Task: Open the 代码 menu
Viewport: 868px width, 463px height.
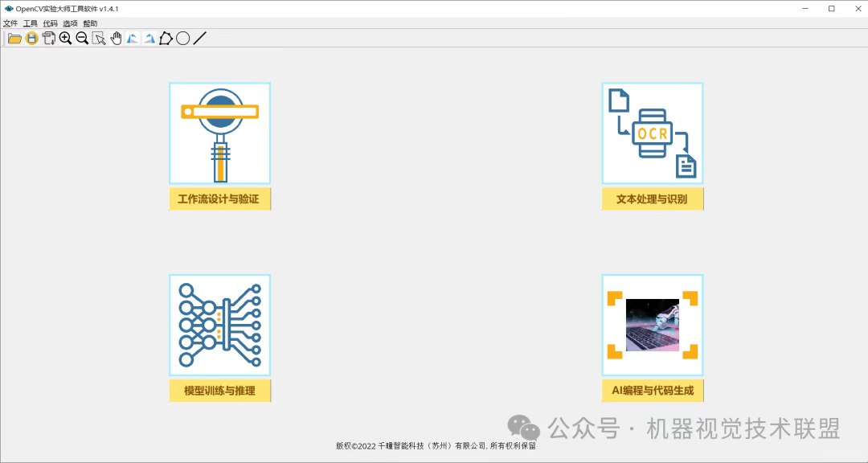Action: coord(51,23)
